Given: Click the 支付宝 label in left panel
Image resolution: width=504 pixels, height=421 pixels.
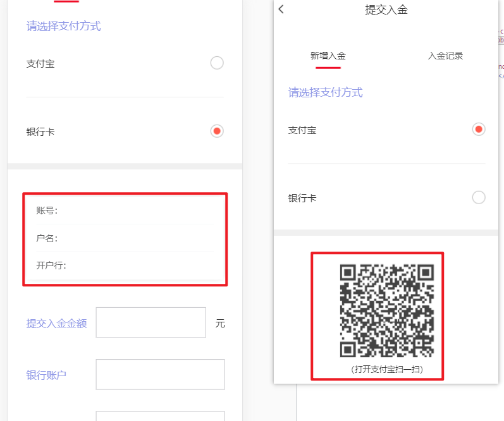Looking at the screenshot, I should tap(40, 64).
